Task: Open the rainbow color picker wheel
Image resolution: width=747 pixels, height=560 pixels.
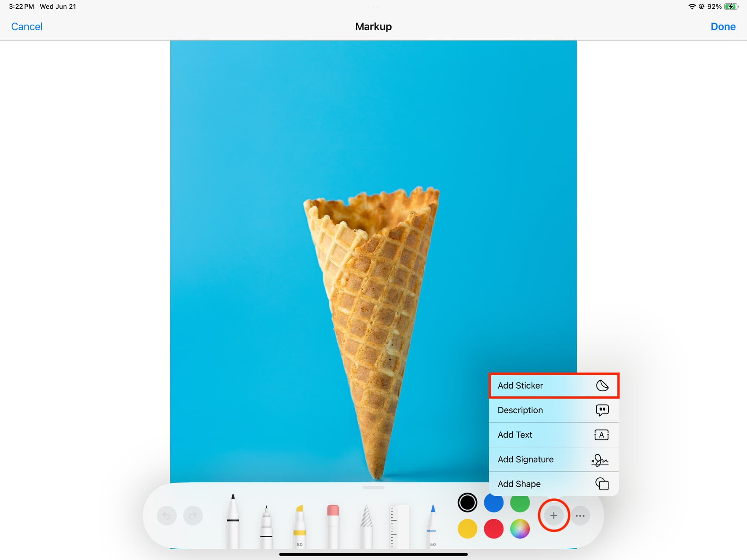Action: (x=520, y=529)
